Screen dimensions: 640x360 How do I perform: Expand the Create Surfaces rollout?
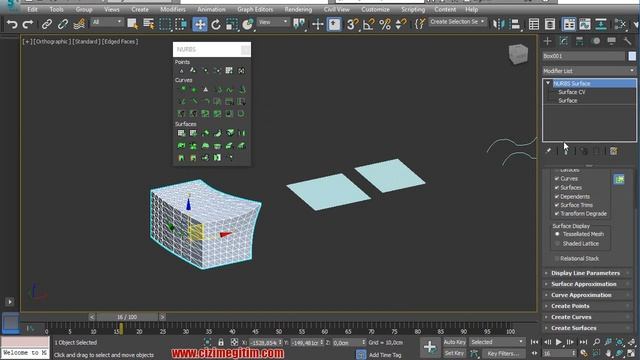point(588,328)
